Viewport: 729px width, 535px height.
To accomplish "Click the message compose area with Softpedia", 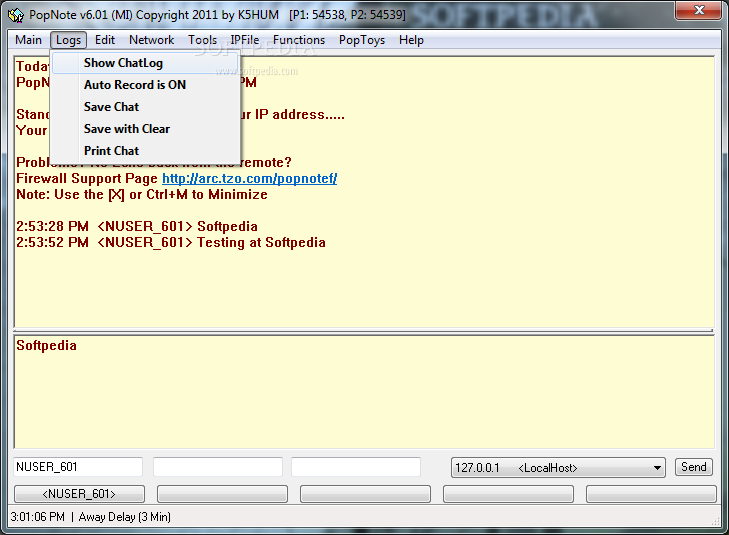I will 364,392.
